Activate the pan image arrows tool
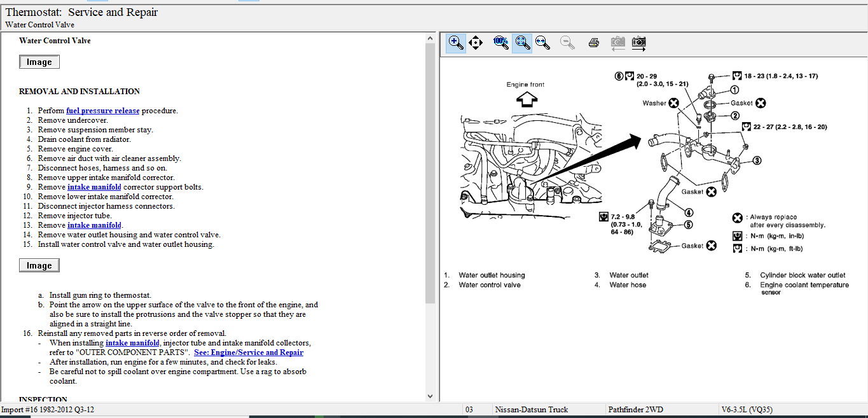The image size is (868, 418). [476, 43]
